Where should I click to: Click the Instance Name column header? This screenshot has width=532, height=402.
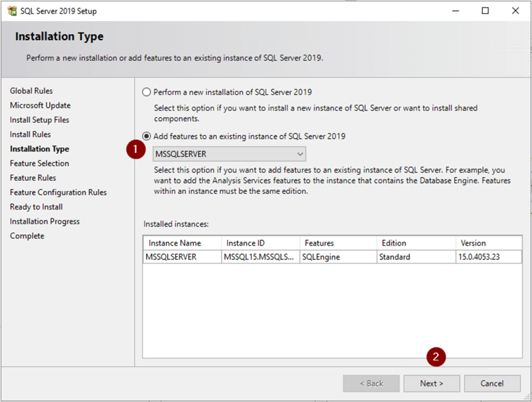[x=183, y=243]
